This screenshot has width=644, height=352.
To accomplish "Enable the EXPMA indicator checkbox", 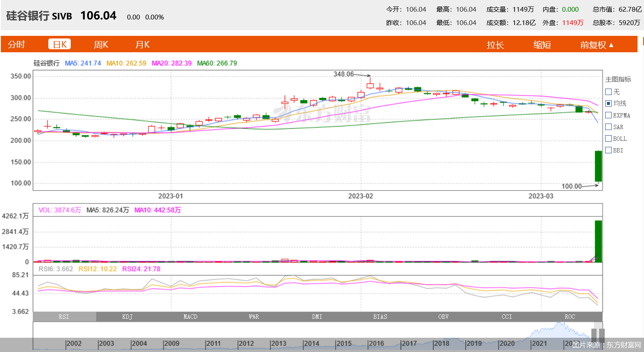I will point(609,115).
